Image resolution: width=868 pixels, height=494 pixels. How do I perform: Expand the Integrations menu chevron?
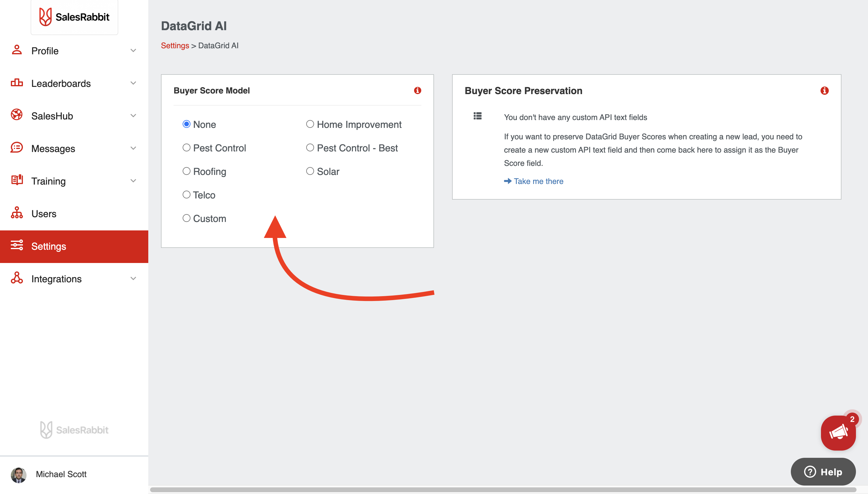133,279
